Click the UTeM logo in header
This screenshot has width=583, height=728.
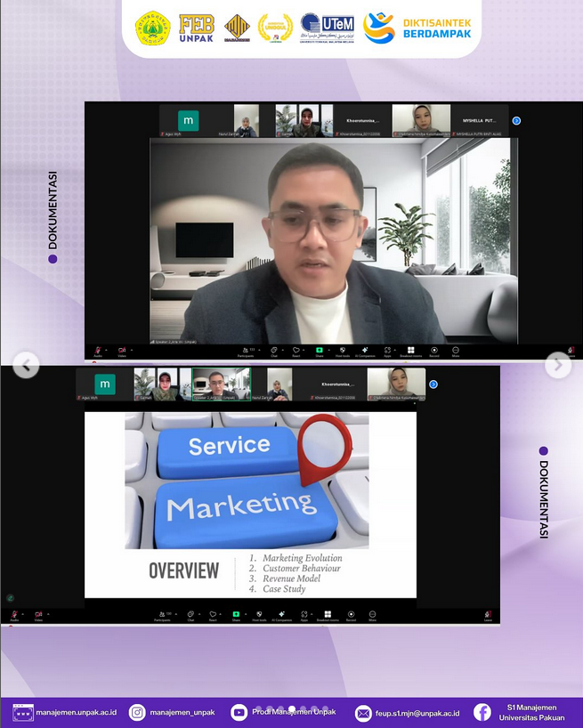coord(328,28)
